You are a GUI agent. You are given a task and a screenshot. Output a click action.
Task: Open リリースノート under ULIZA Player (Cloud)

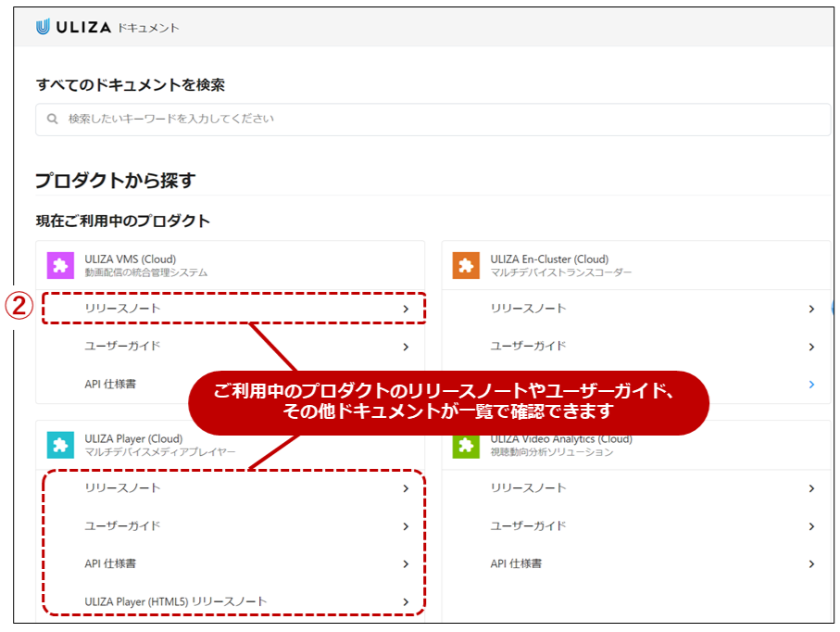pos(122,487)
